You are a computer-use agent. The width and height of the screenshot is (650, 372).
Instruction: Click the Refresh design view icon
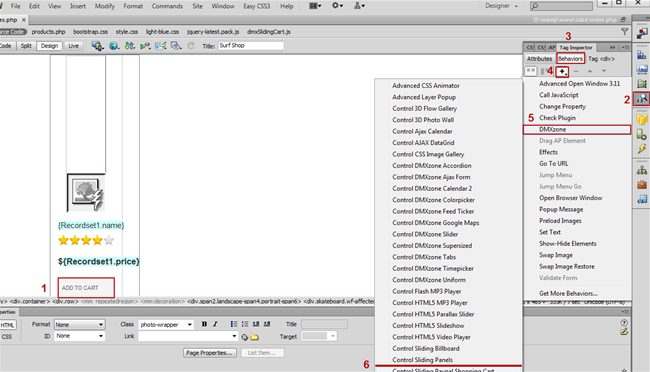coord(191,46)
